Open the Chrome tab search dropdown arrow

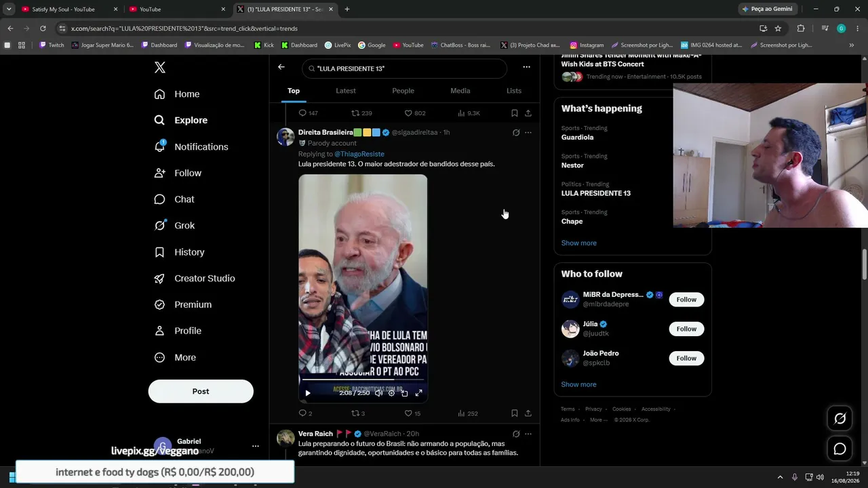coord(9,9)
